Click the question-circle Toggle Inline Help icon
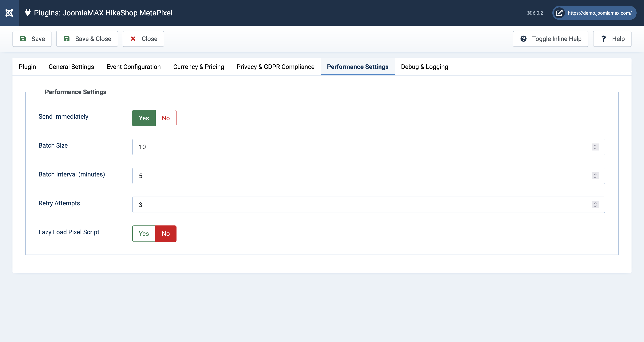644x342 pixels. (x=523, y=39)
